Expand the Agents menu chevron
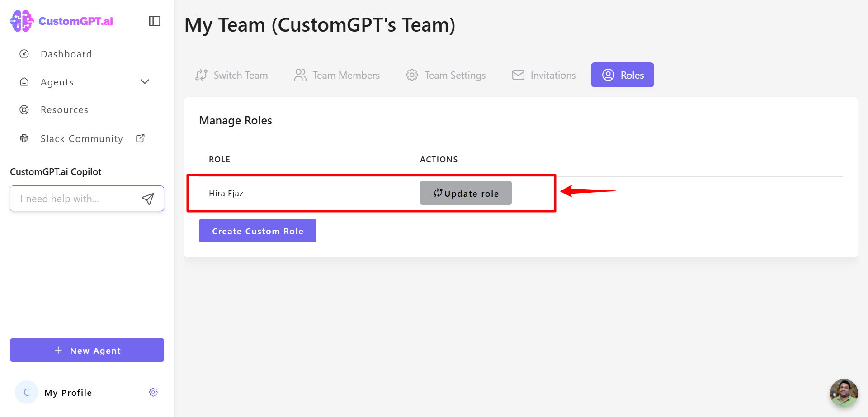Screen dimensions: 868x417 point(145,82)
